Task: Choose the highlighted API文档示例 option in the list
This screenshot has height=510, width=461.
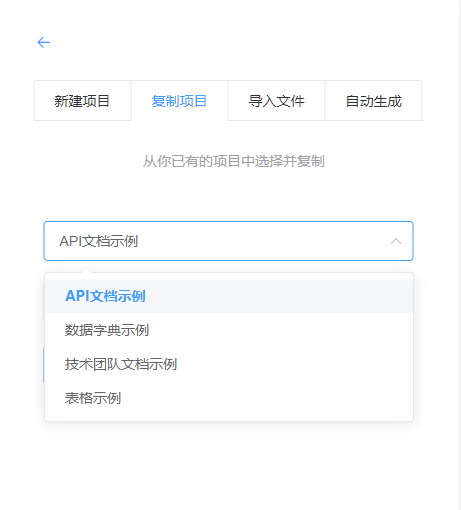Action: tap(229, 296)
